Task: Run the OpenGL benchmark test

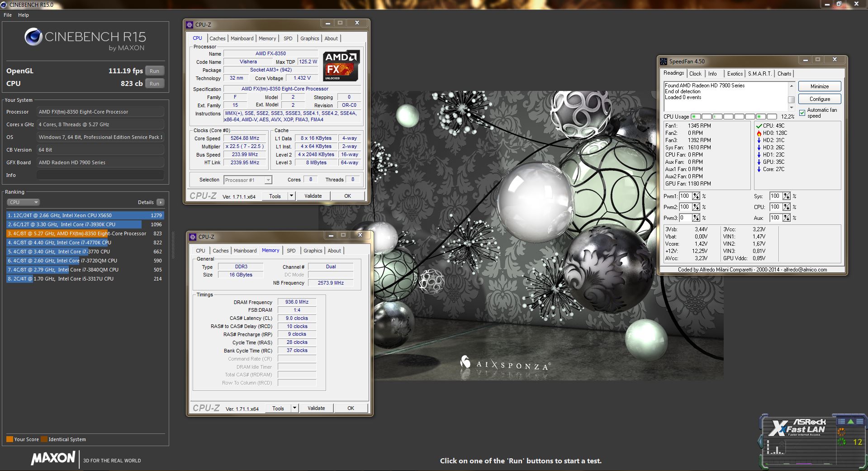Action: click(x=155, y=71)
